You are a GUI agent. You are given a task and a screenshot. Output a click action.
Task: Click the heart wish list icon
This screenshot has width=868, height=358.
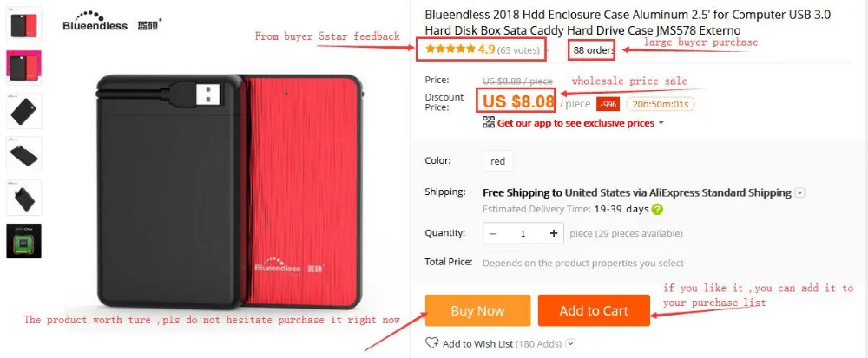tap(431, 343)
